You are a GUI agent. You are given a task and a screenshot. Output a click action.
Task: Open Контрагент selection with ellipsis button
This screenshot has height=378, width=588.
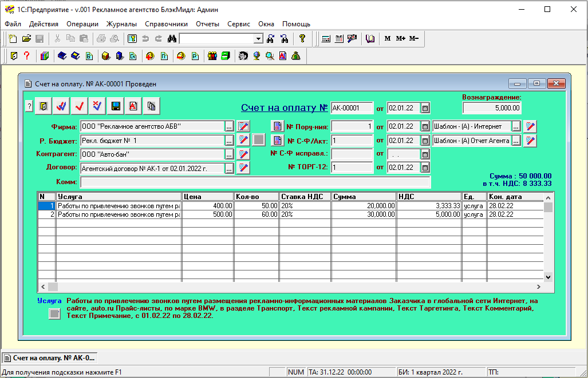click(229, 154)
